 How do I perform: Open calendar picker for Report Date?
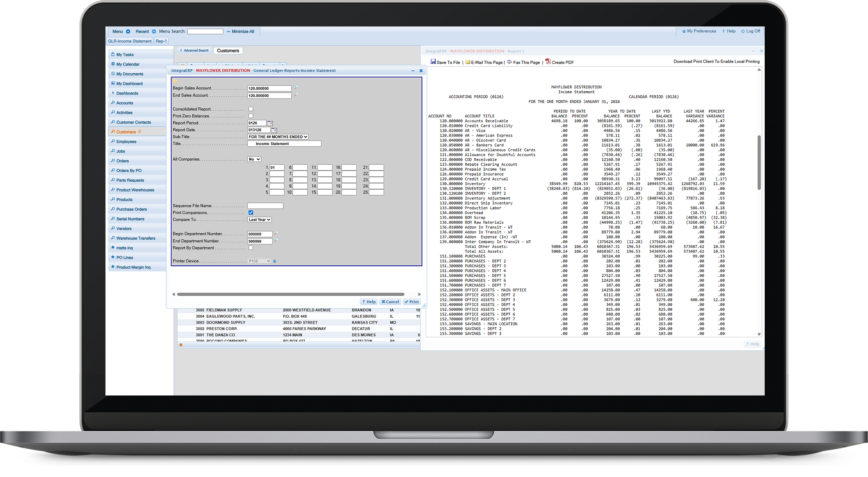274,130
